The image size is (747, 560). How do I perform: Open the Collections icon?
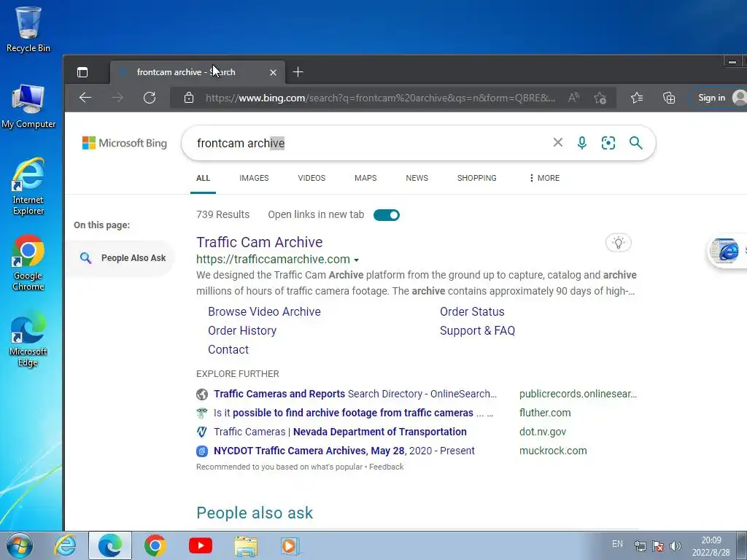click(669, 98)
